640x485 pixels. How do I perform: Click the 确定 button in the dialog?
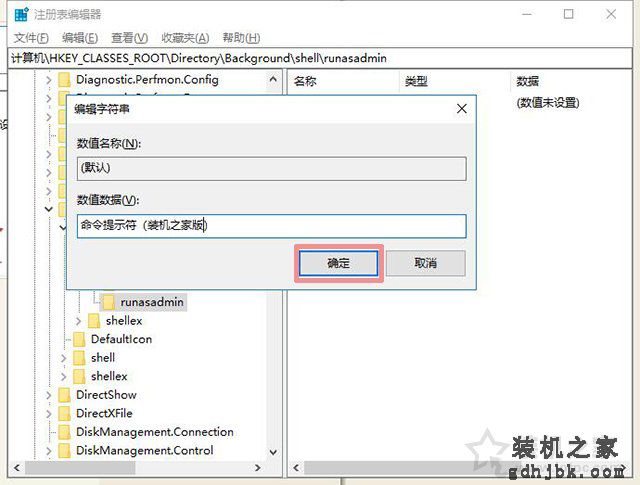coord(338,263)
